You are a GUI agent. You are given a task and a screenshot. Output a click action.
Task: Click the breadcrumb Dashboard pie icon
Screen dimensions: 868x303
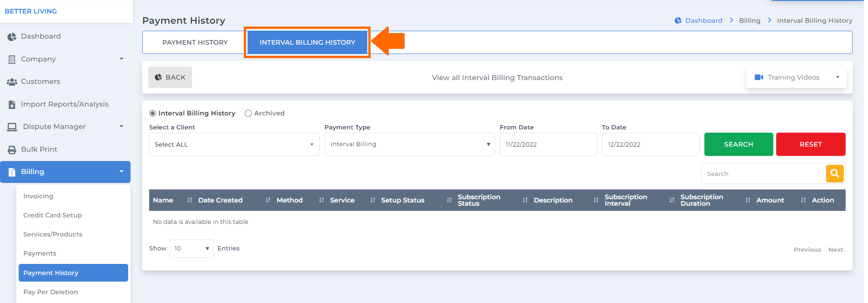[678, 20]
